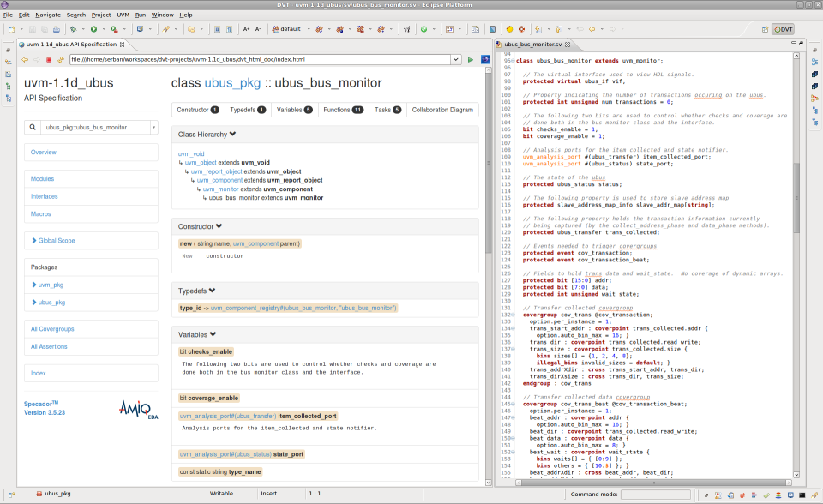The image size is (823, 504).
Task: Collapse the Class Hierarchy section
Action: coord(232,133)
